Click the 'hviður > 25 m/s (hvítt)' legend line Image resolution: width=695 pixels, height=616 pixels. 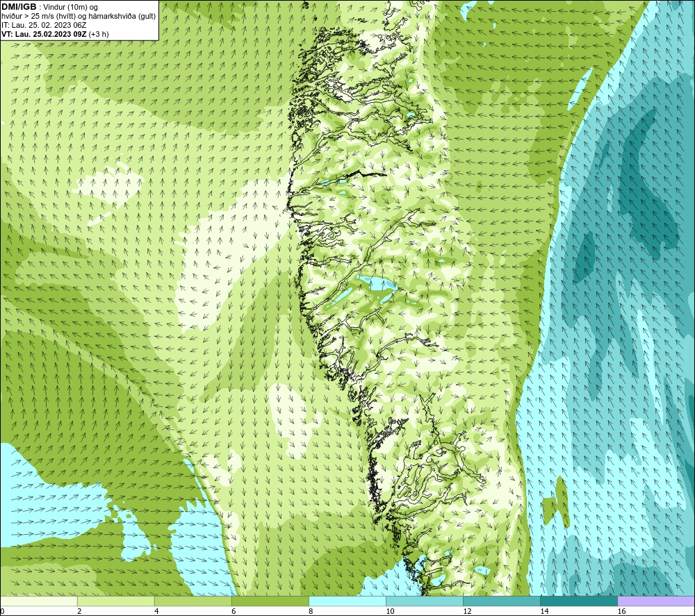coord(79,17)
